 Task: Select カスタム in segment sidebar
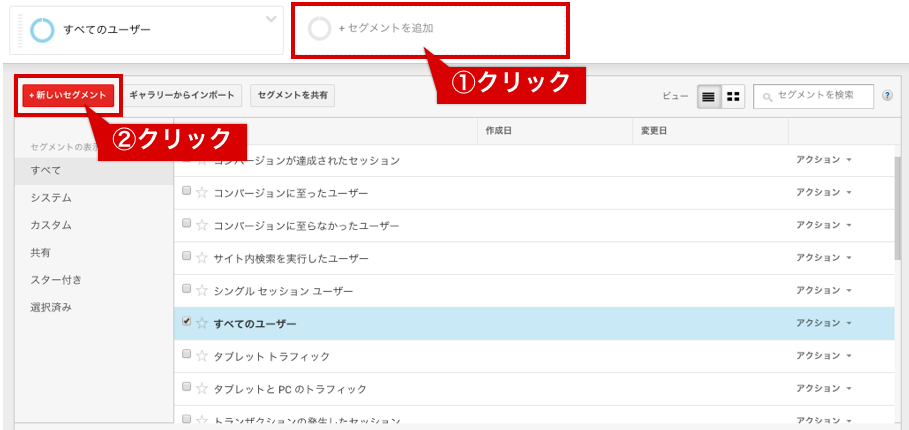pyautogui.click(x=51, y=225)
